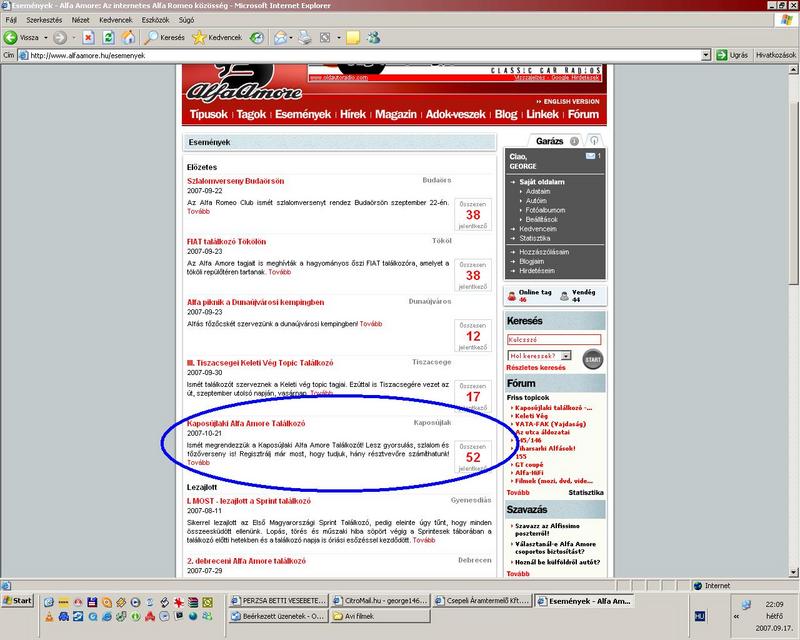Click the HU language indicator in tray
The height and width of the screenshot is (640, 800).
point(699,616)
